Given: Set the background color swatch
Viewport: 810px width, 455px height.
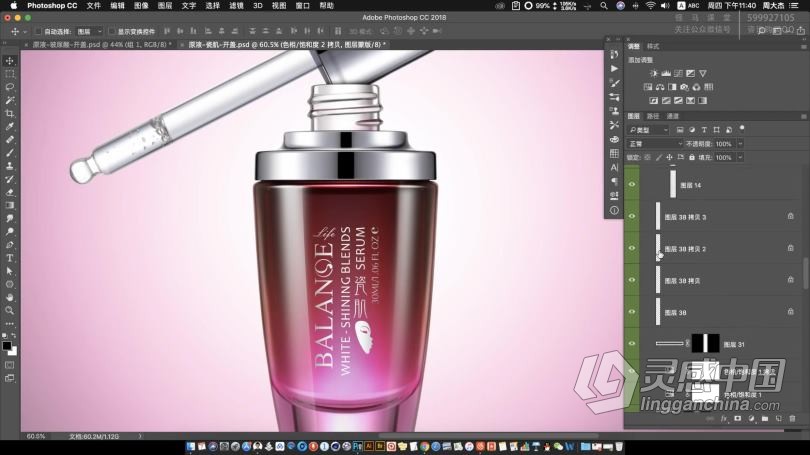Looking at the screenshot, I should coord(13,352).
